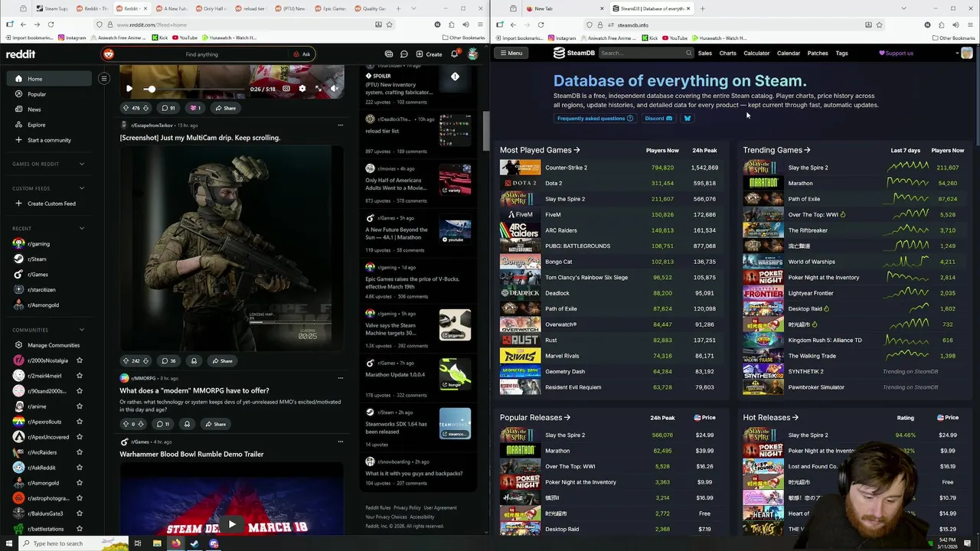980x551 pixels.
Task: Open File Explorer from taskbar
Action: pyautogui.click(x=157, y=543)
